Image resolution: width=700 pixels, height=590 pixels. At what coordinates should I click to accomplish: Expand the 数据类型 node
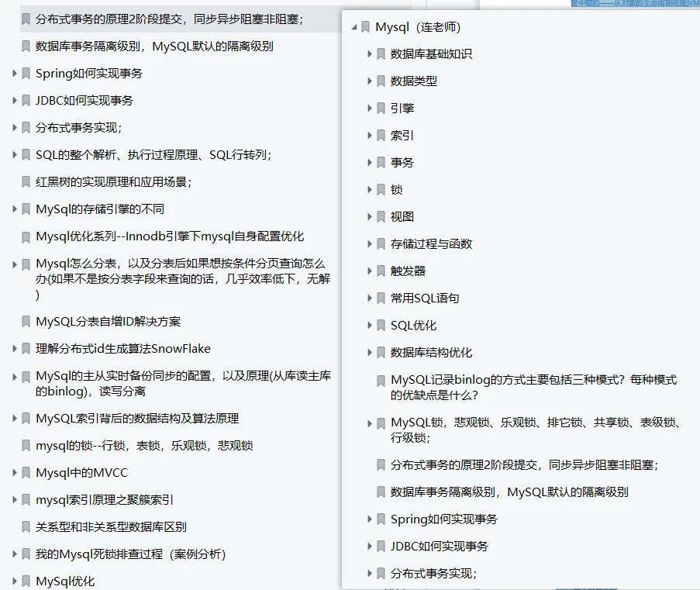370,81
